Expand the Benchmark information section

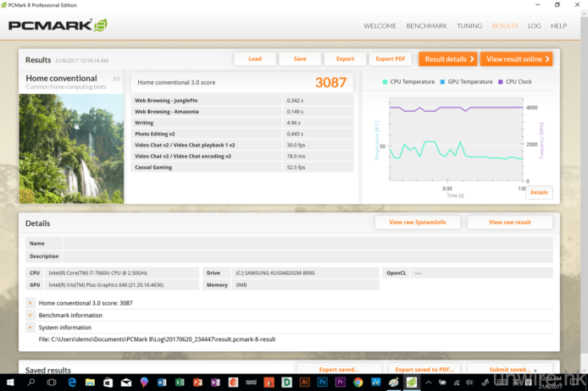click(31, 315)
